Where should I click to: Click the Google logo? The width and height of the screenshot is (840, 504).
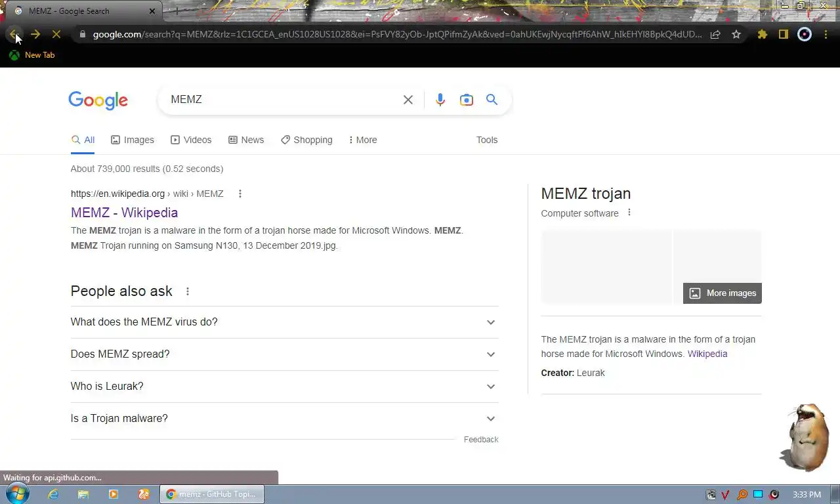(x=98, y=100)
